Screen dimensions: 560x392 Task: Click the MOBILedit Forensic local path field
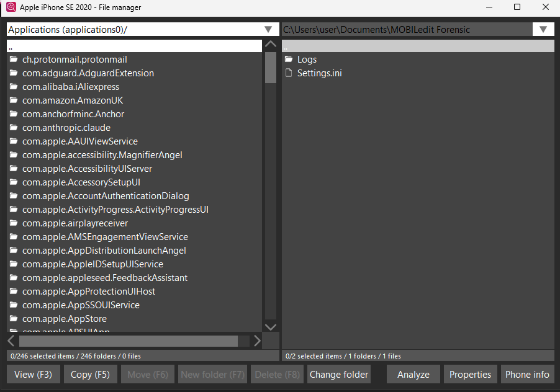[407, 29]
